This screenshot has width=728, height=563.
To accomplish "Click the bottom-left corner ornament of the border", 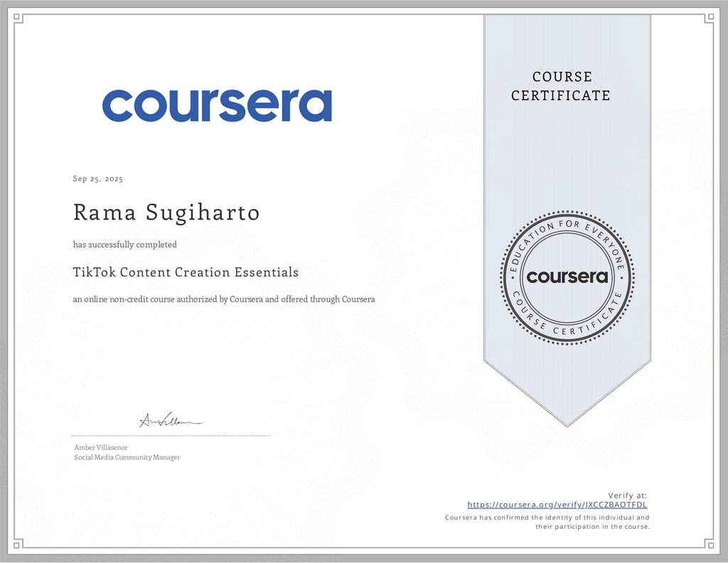I will (18, 544).
